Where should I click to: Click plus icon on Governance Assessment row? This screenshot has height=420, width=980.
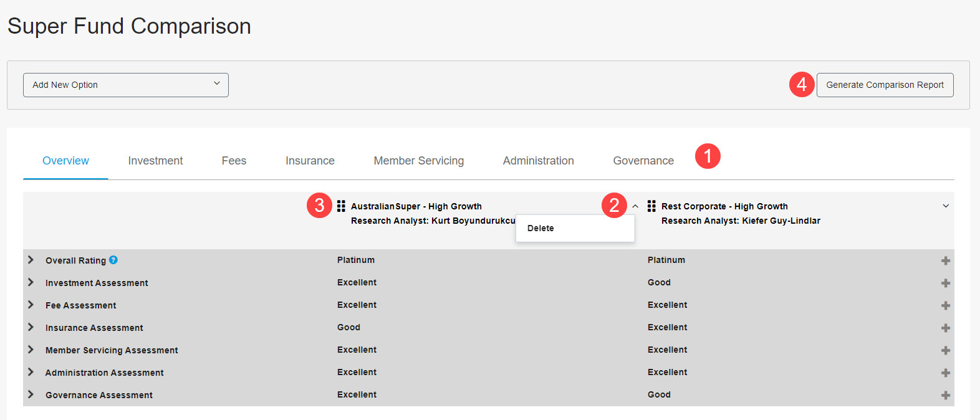(946, 395)
